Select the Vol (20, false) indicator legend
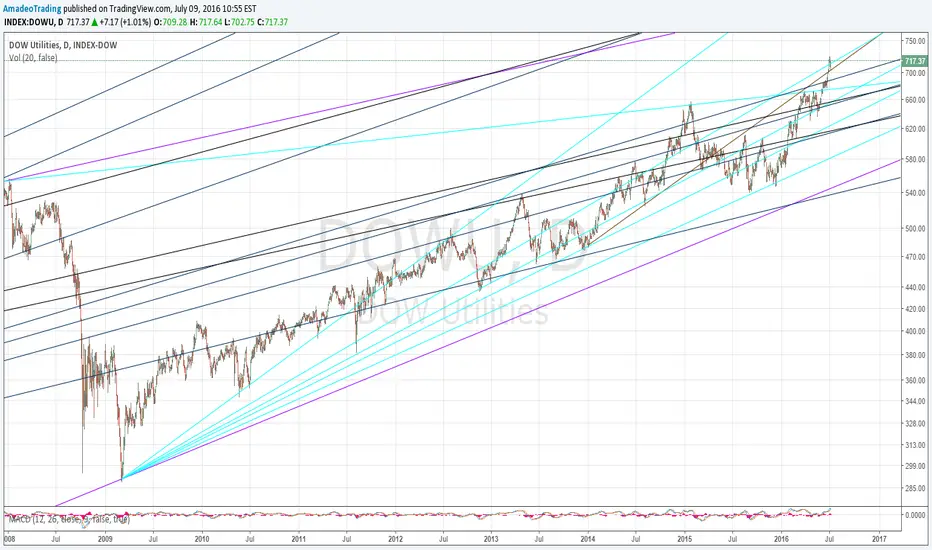The height and width of the screenshot is (550, 932). 33,58
